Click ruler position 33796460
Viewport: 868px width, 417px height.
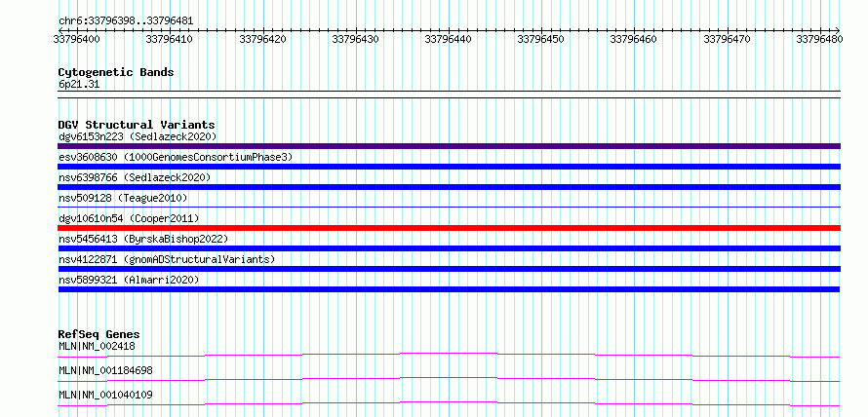tap(633, 39)
